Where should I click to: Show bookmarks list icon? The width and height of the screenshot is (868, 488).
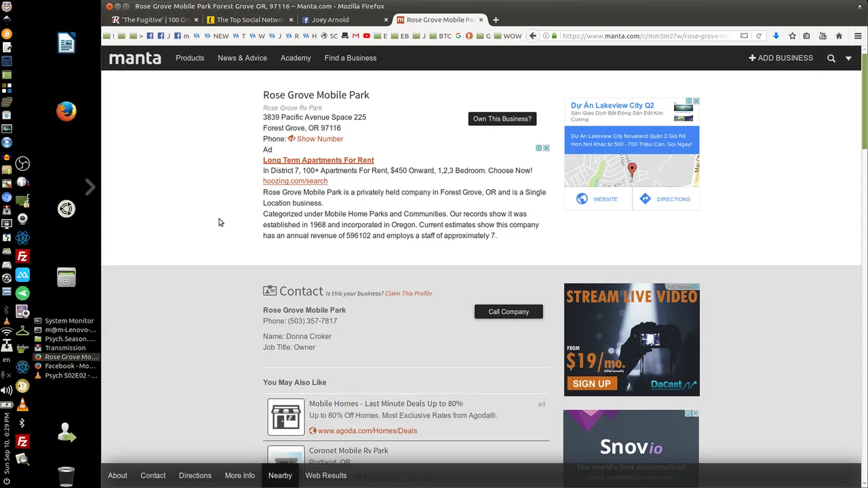[x=806, y=36]
